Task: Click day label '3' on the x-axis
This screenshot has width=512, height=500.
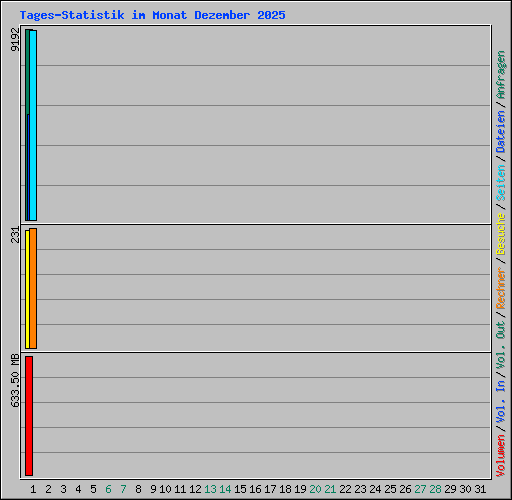Action: tap(63, 489)
